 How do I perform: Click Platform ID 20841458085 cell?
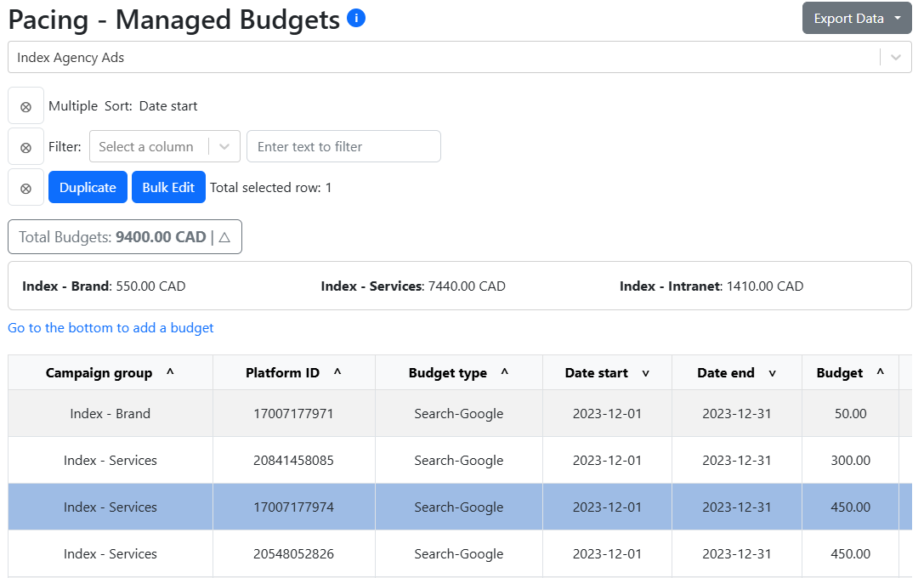coord(294,460)
